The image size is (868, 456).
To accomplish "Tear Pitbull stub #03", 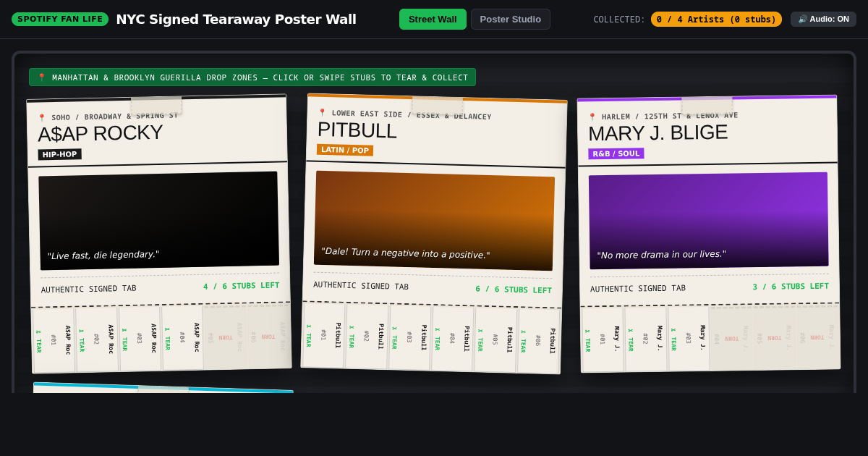I will (410, 337).
